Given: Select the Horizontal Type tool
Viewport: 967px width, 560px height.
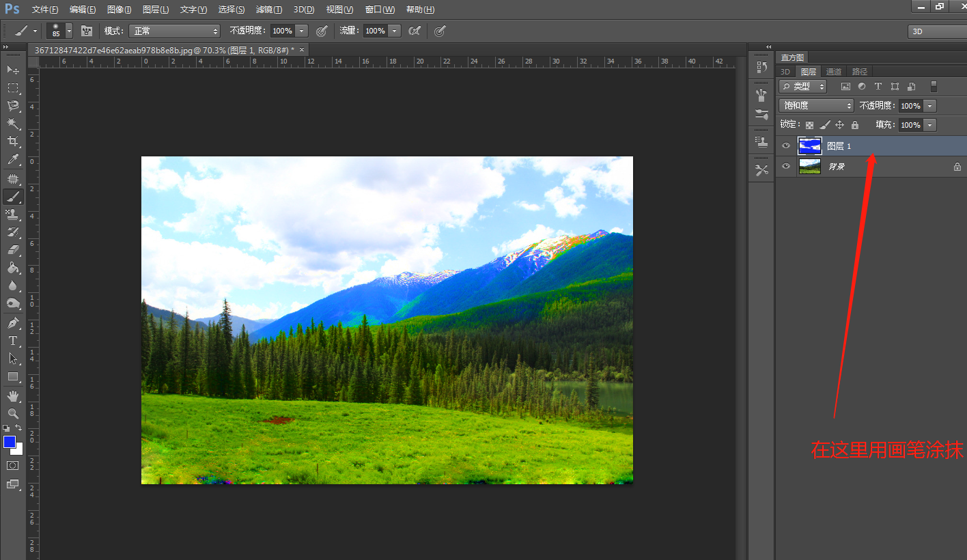Looking at the screenshot, I should coord(13,340).
